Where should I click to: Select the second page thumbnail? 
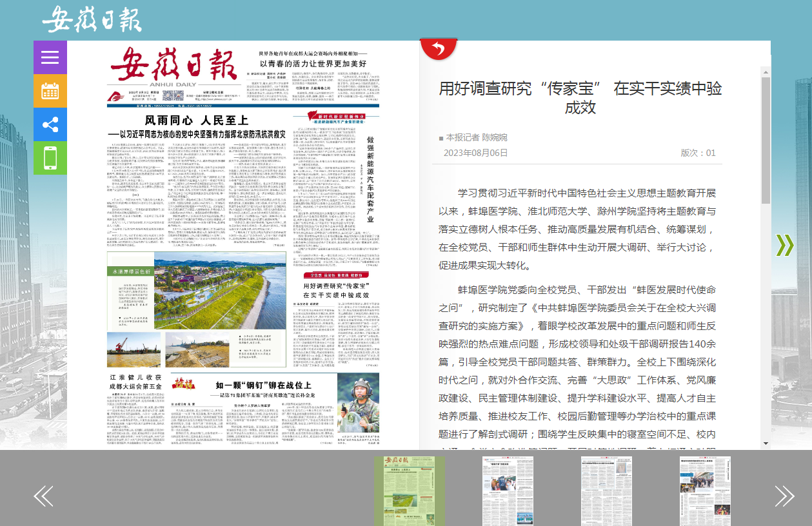click(x=508, y=491)
